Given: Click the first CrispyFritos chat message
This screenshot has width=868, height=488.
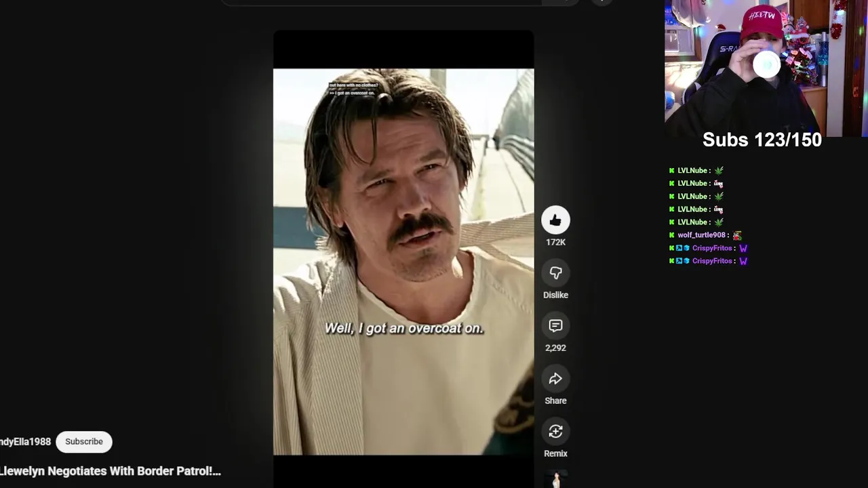Looking at the screenshot, I should (709, 248).
